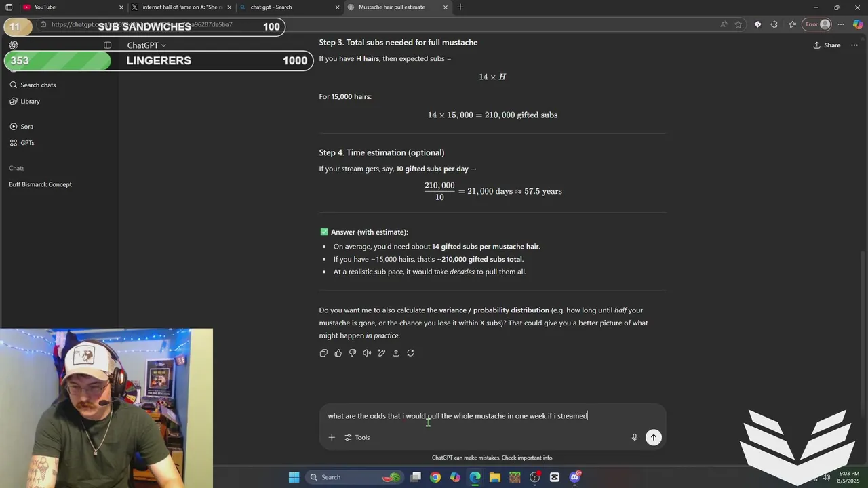Click the Chats section label in the sidebar
The height and width of the screenshot is (488, 868).
tap(17, 168)
